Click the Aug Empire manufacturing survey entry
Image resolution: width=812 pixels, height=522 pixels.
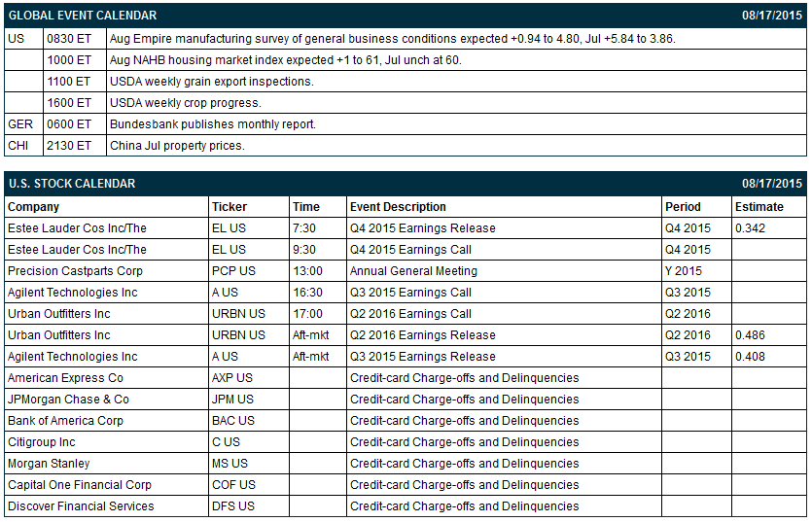click(393, 39)
